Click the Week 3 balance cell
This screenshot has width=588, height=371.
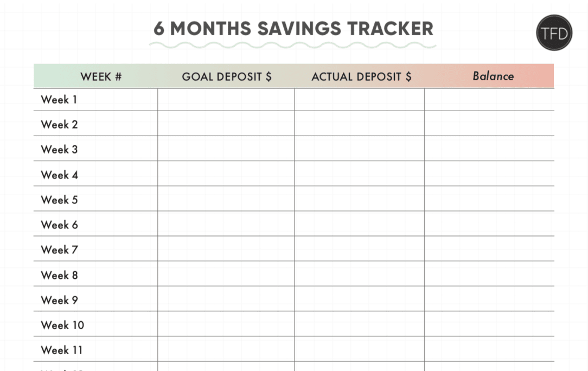click(x=489, y=149)
